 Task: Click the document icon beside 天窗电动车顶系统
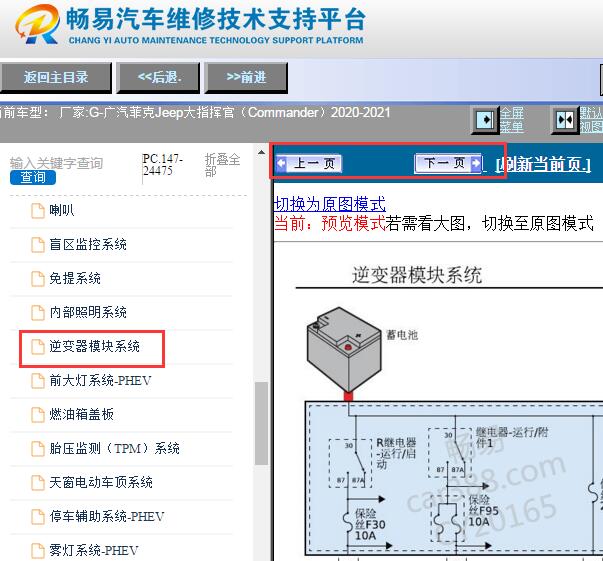(x=38, y=483)
